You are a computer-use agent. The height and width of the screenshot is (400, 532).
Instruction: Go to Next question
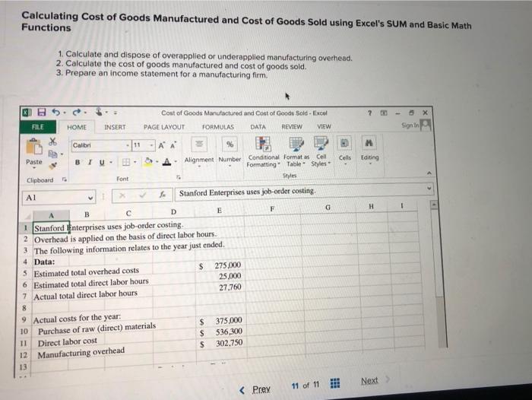point(375,381)
